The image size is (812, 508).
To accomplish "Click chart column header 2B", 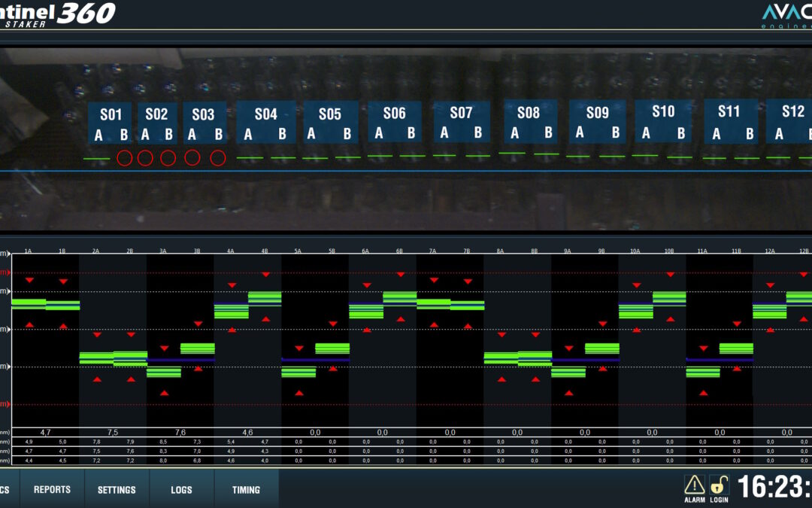I will 129,251.
